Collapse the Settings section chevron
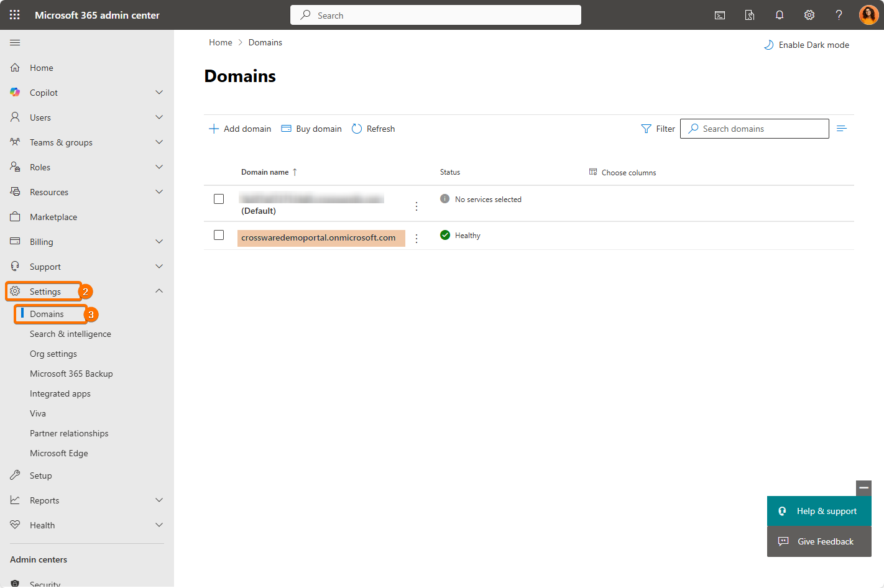The image size is (884, 588). point(159,291)
